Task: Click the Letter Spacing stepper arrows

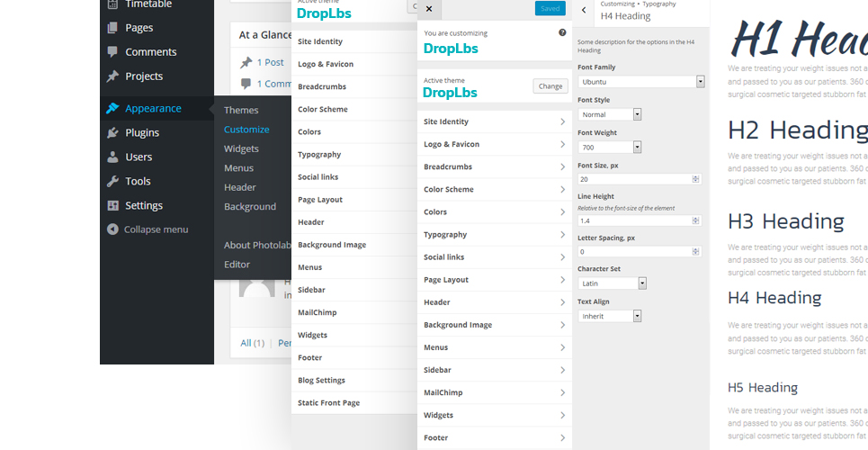Action: [x=696, y=252]
